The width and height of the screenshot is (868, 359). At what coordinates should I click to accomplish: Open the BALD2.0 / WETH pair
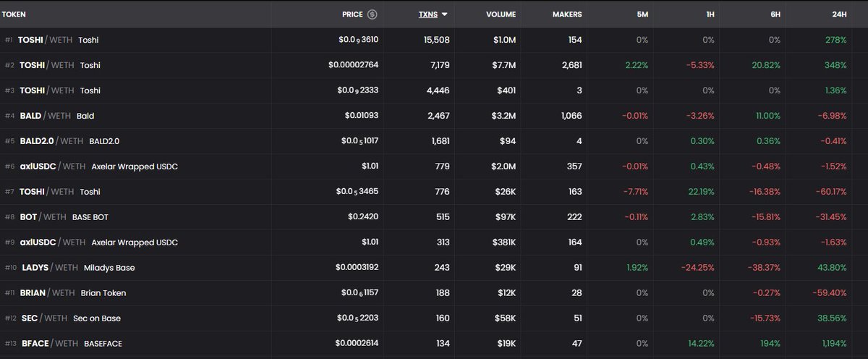[x=434, y=141]
